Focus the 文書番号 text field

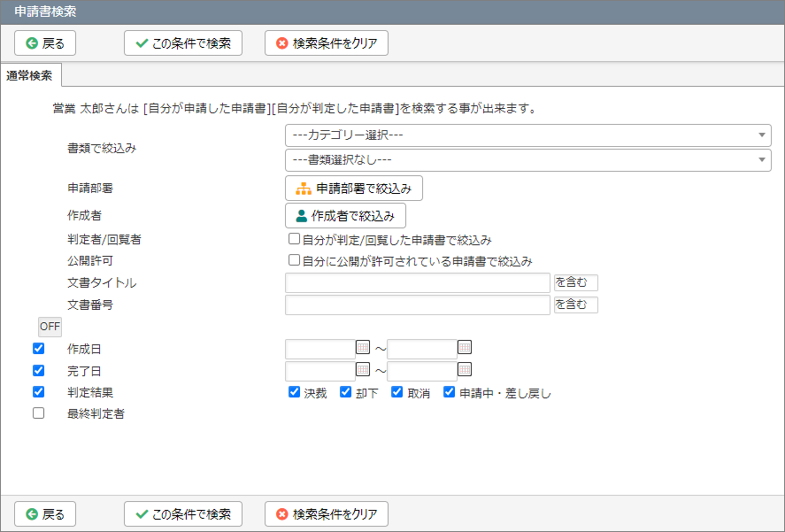[x=418, y=305]
